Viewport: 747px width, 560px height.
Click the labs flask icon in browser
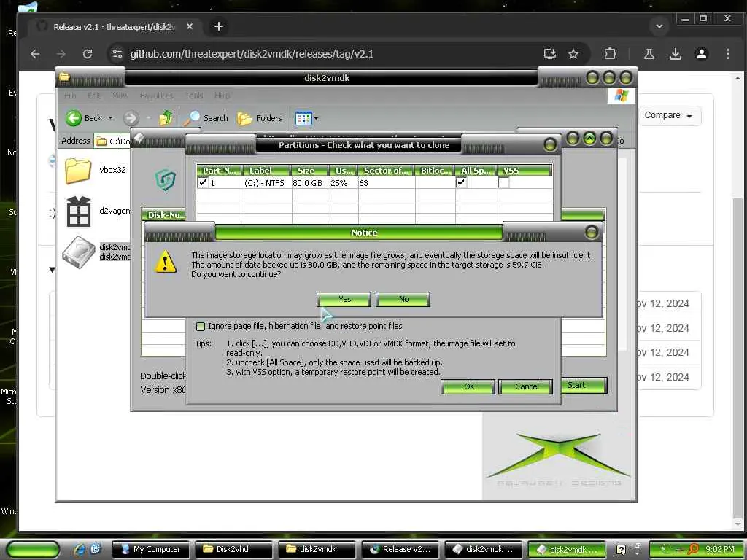649,54
